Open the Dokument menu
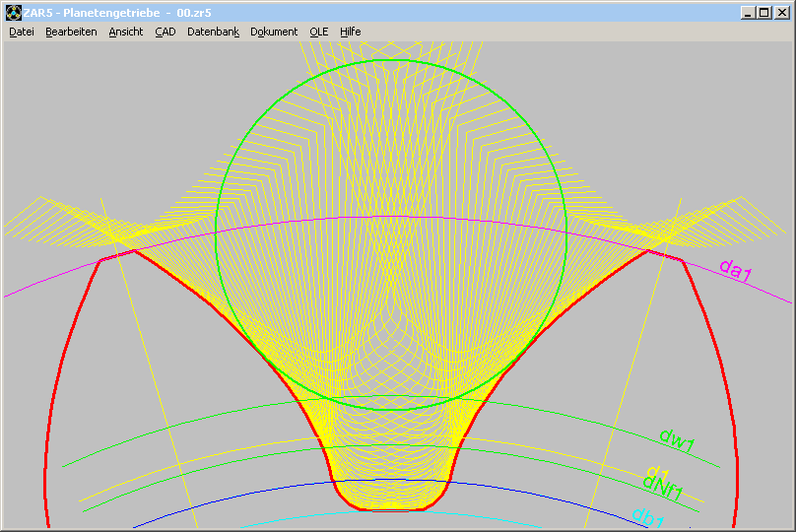This screenshot has width=796, height=532. tap(274, 32)
